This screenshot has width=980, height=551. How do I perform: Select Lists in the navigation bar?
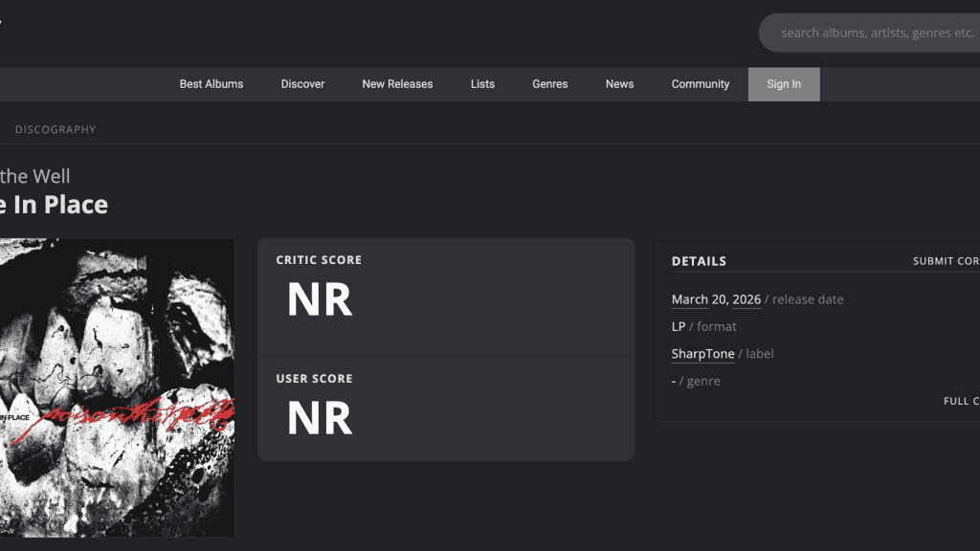pos(482,84)
